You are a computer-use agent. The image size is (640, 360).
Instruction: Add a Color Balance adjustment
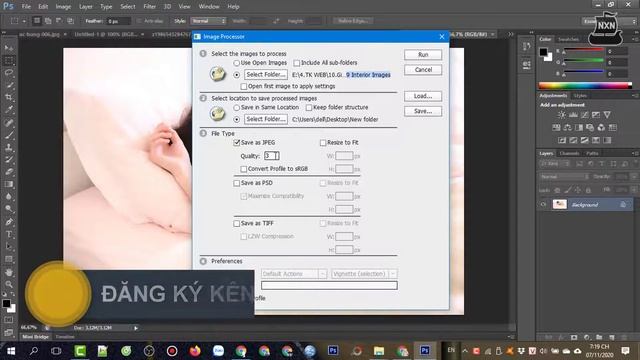click(x=567, y=127)
